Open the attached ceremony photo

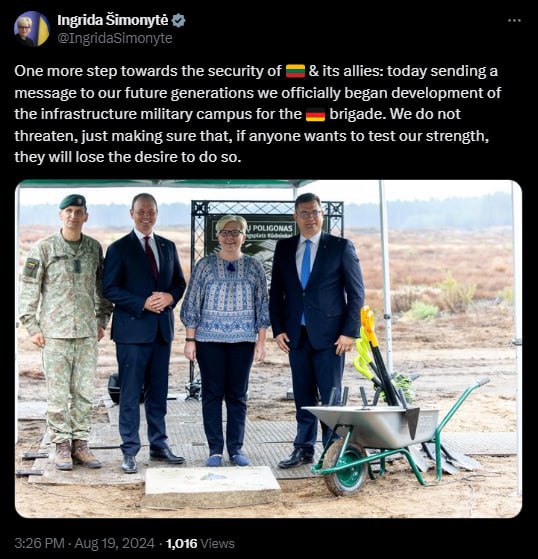(268, 349)
